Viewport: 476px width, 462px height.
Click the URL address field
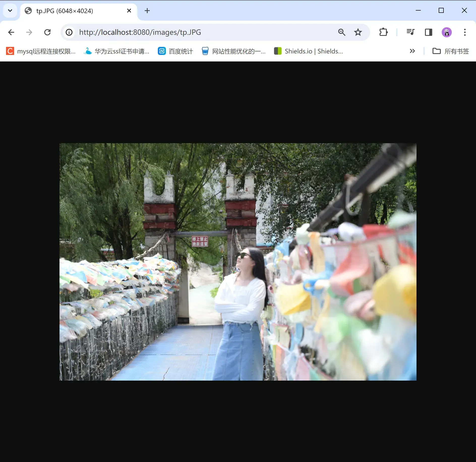click(202, 32)
